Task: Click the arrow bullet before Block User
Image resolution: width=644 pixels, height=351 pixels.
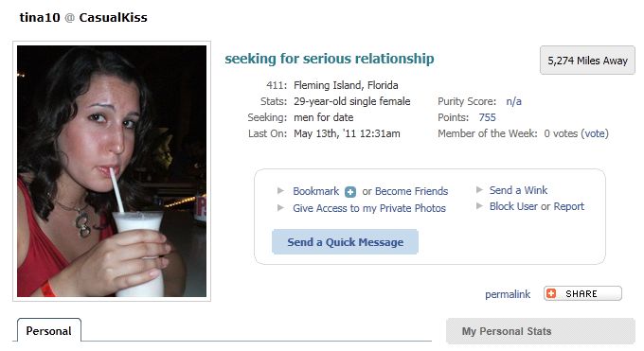Action: click(479, 205)
